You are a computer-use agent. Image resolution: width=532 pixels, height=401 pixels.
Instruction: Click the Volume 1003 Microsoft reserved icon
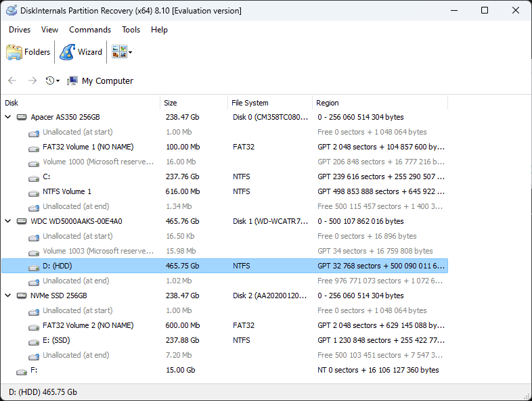[34, 252]
